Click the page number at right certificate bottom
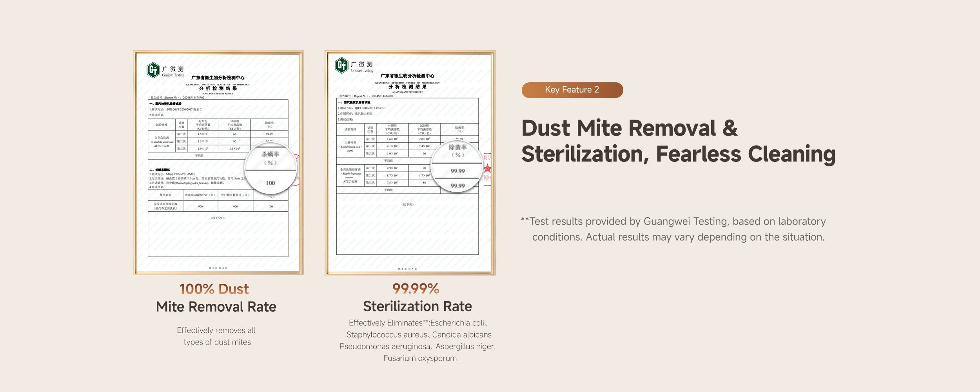The height and width of the screenshot is (392, 980). (407, 269)
